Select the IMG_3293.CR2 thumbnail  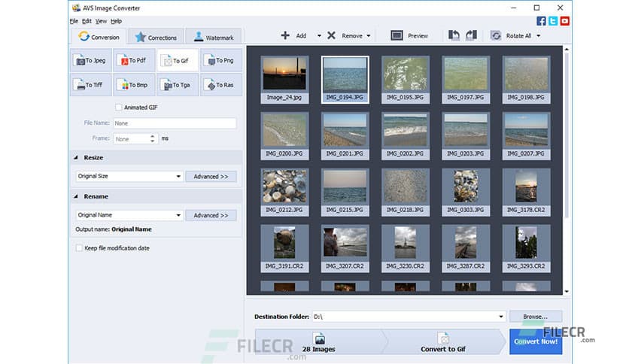pyautogui.click(x=526, y=248)
